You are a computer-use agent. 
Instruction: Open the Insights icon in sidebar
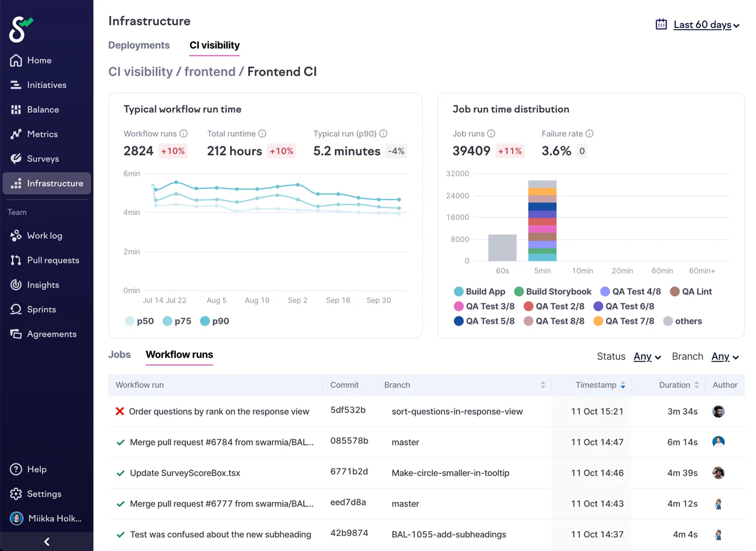16,285
